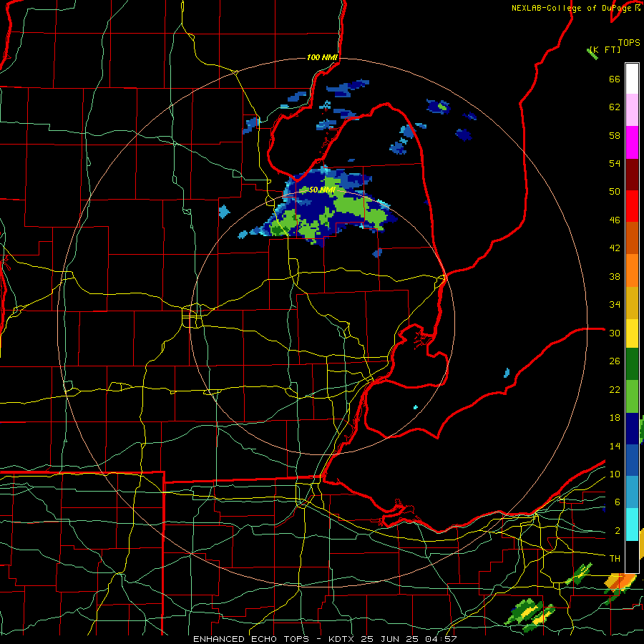This screenshot has width=644, height=644.
Task: Click the 50 NMI range ring label
Action: tap(322, 190)
